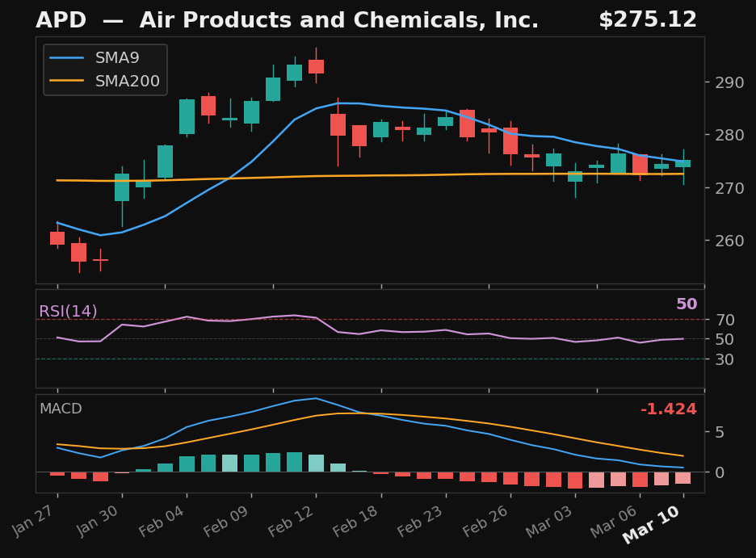Select the SMA9 legend label text
The height and width of the screenshot is (558, 756).
point(117,58)
